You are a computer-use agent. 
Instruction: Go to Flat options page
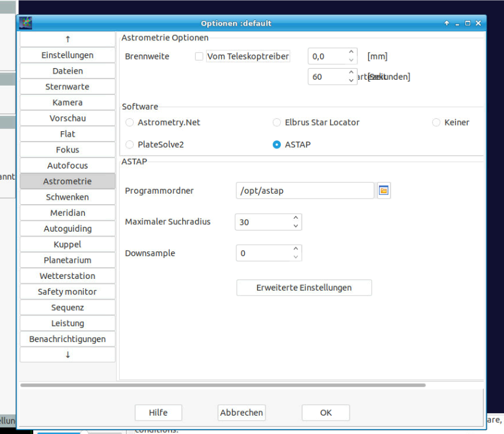point(67,134)
